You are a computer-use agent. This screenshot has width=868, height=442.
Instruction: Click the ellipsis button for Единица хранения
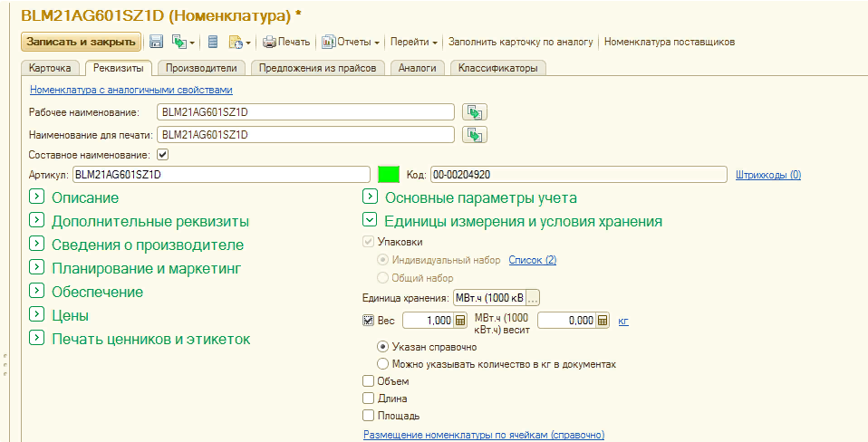(533, 298)
